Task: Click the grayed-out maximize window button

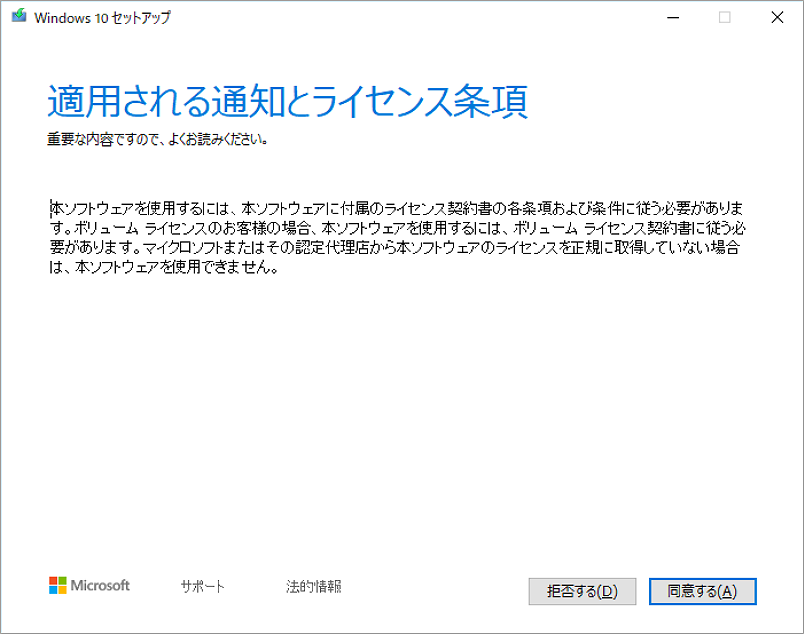Action: [x=725, y=17]
